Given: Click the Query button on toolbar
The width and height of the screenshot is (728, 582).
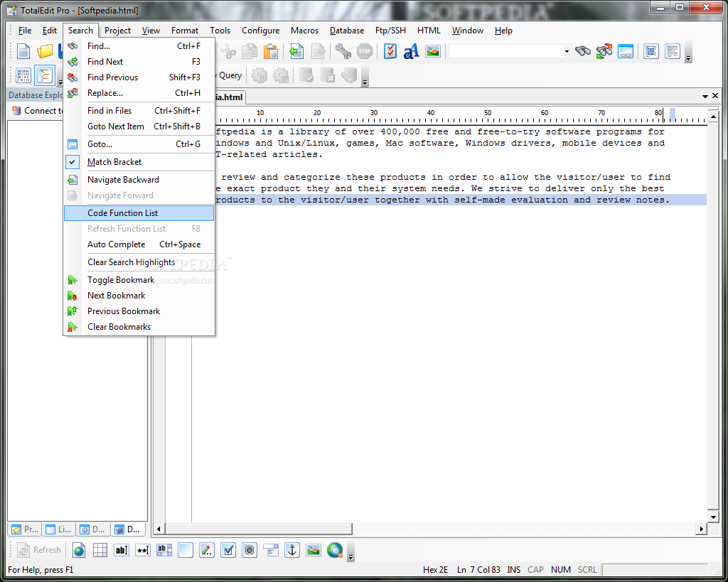Looking at the screenshot, I should pyautogui.click(x=230, y=75).
